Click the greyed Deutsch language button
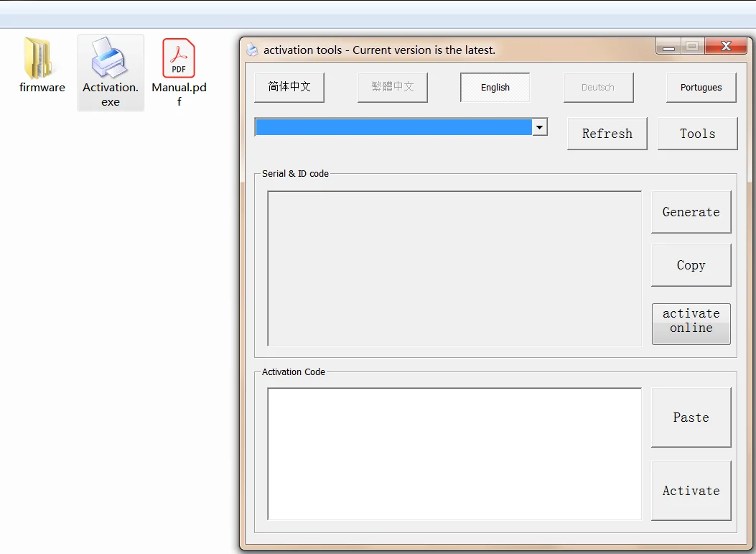The image size is (756, 554). tap(598, 88)
